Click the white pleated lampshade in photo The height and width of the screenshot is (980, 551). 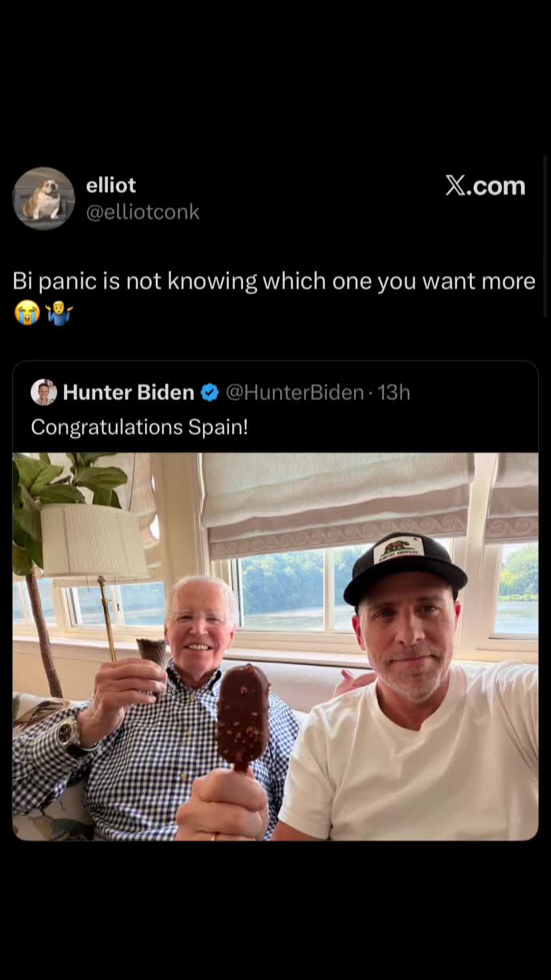[94, 541]
